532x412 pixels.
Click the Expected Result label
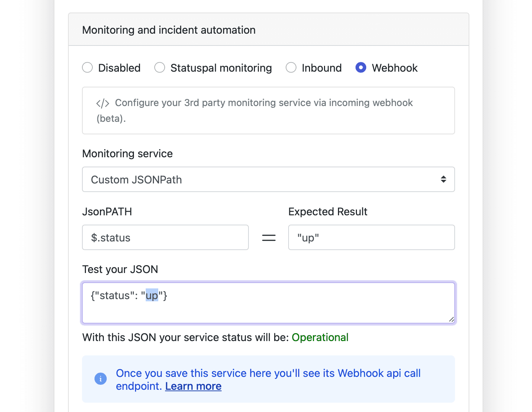(328, 212)
